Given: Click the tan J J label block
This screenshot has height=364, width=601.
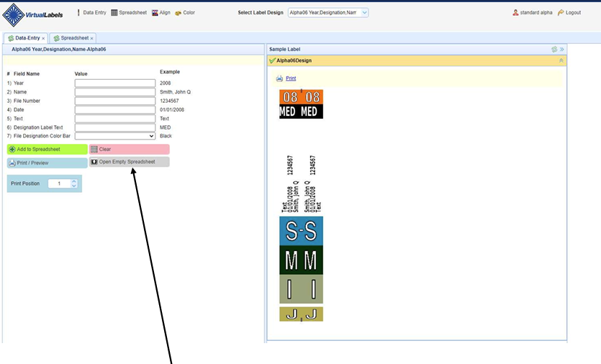Looking at the screenshot, I should [302, 314].
